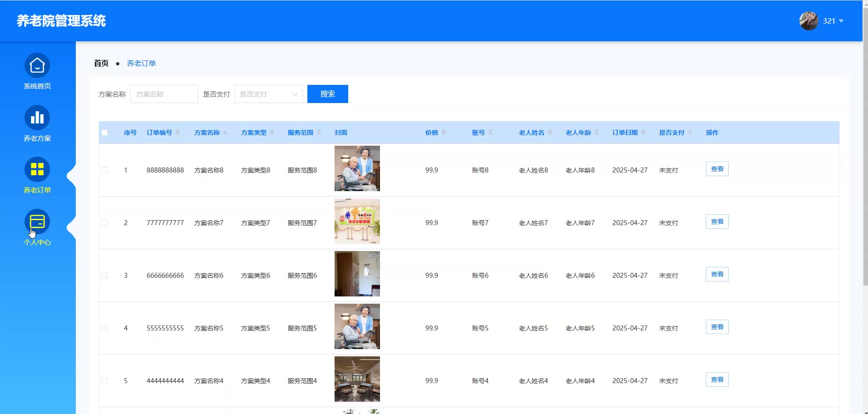Open the 个人中心 card icon

tap(37, 222)
